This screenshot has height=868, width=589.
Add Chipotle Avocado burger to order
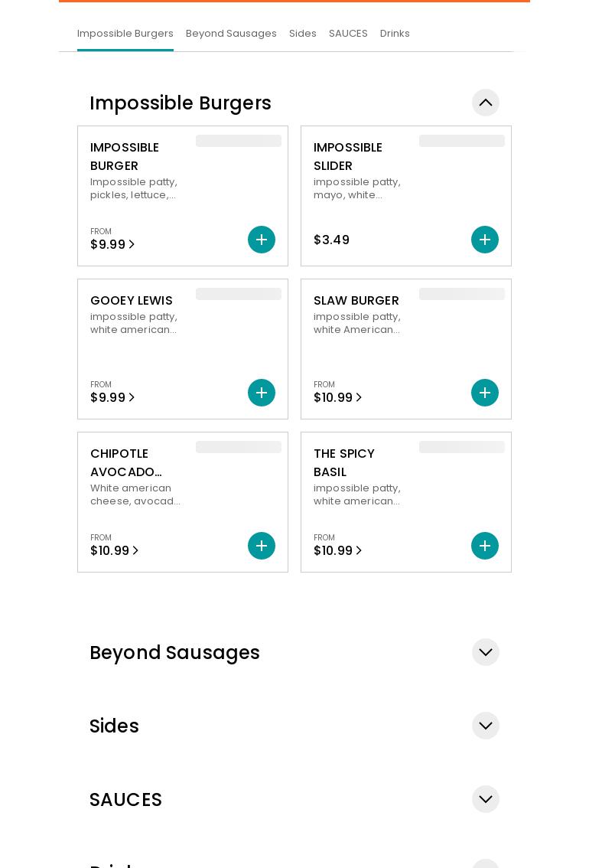[x=262, y=546]
